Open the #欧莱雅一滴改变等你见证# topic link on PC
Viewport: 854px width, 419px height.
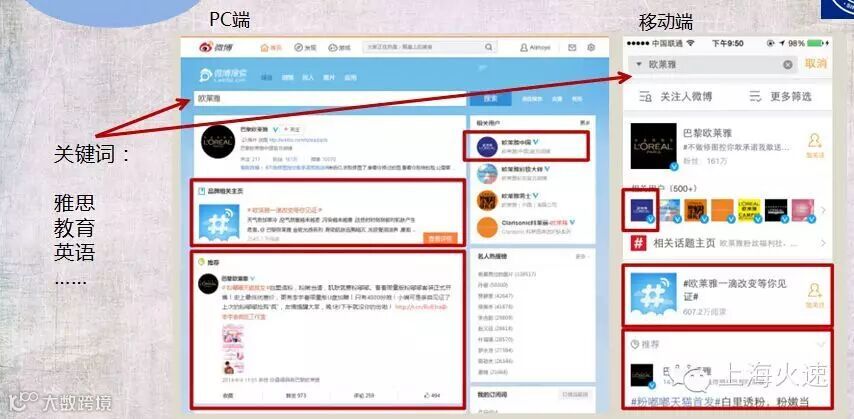(284, 209)
